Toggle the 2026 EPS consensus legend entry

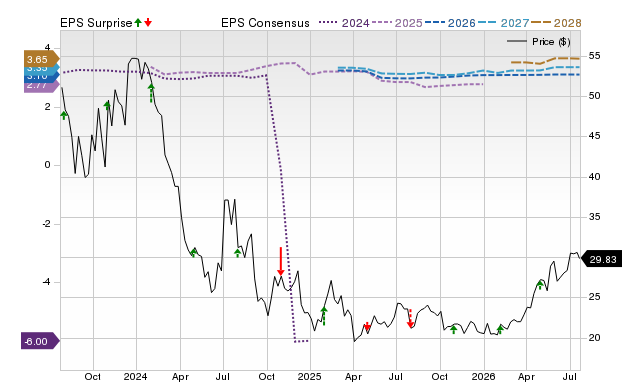coord(450,23)
